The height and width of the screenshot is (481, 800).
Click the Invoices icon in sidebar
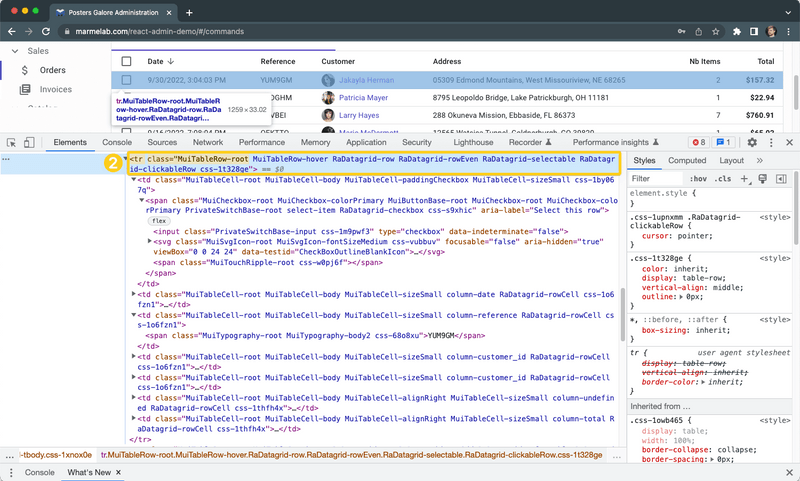coord(25,89)
